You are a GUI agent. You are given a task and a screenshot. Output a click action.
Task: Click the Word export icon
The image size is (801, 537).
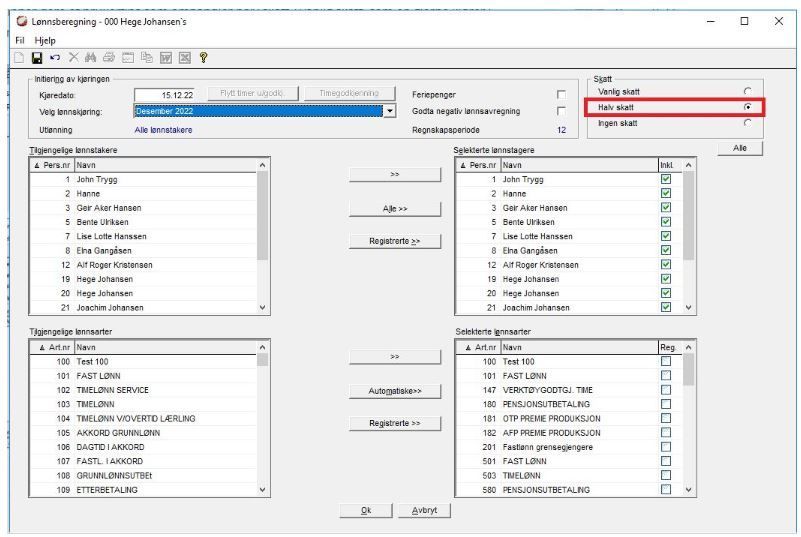[166, 58]
